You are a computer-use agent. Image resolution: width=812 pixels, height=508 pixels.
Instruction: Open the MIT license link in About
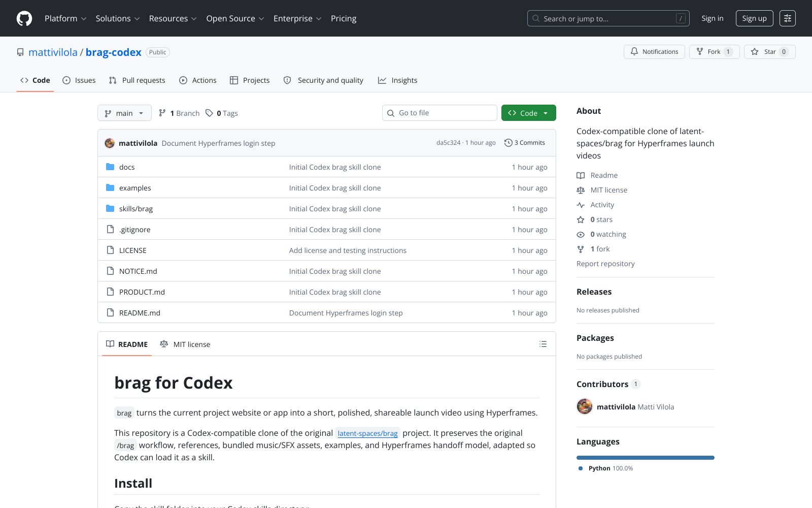coord(602,190)
